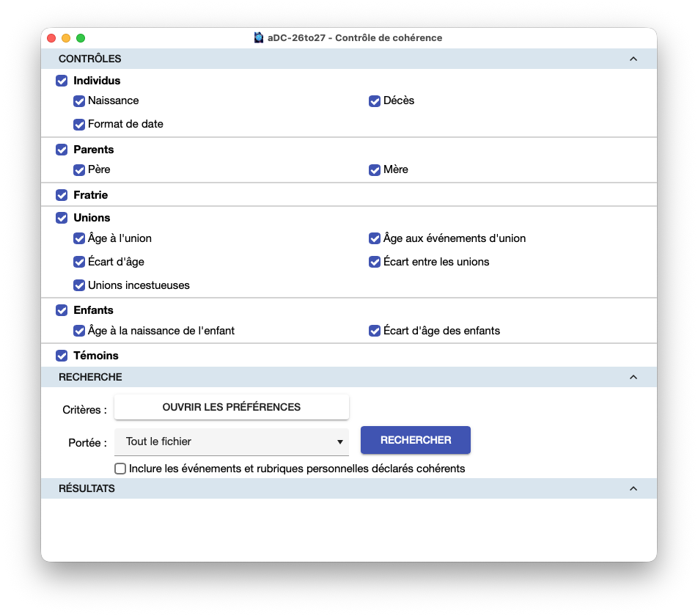Toggle Âge à la naissance de l'enfant

click(x=79, y=331)
